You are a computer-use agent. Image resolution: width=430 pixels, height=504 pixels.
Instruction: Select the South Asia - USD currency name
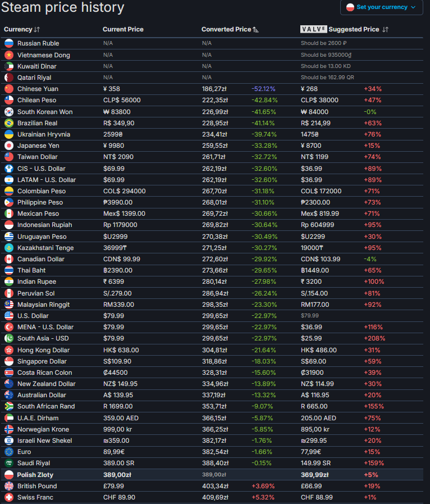pos(43,338)
